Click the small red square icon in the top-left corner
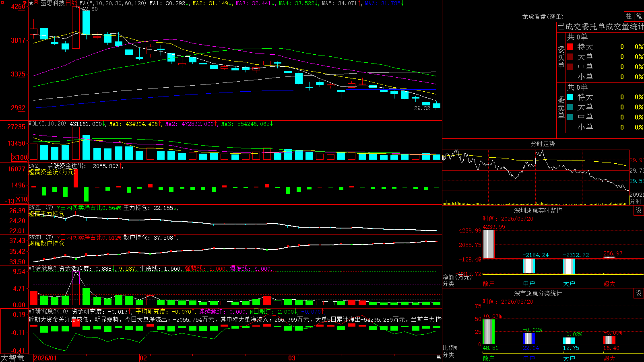This screenshot has height=362, width=644. coord(2,2)
